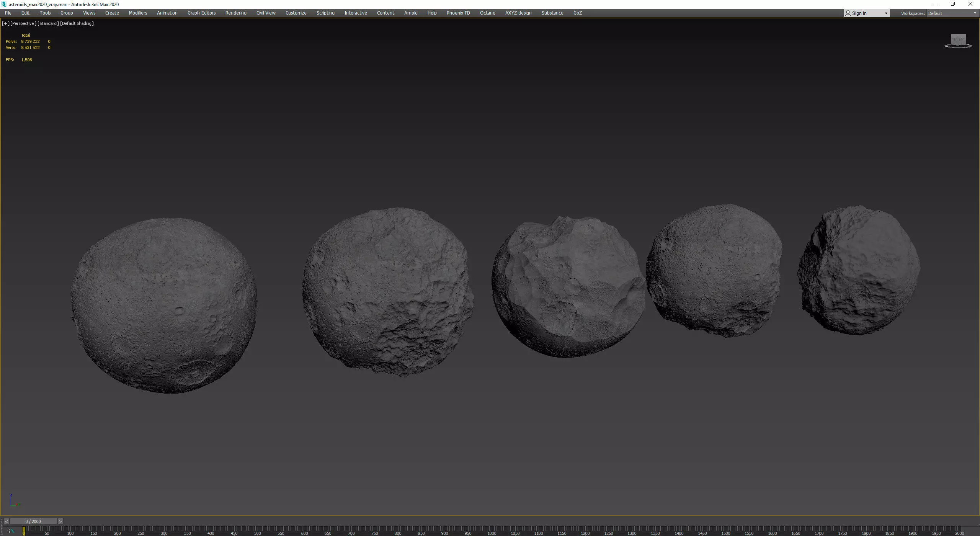This screenshot has height=536, width=980.
Task: Open the Civil View menu
Action: coord(266,13)
